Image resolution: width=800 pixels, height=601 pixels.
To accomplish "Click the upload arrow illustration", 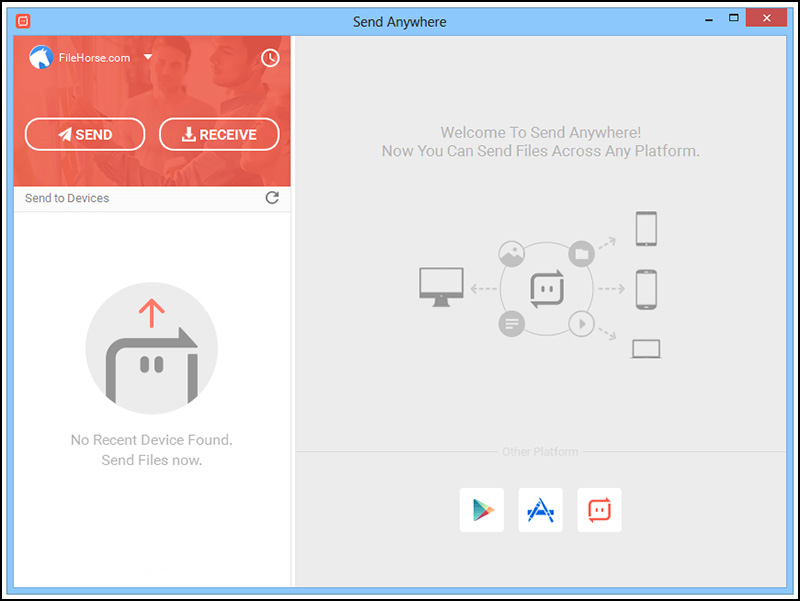I will tap(152, 347).
